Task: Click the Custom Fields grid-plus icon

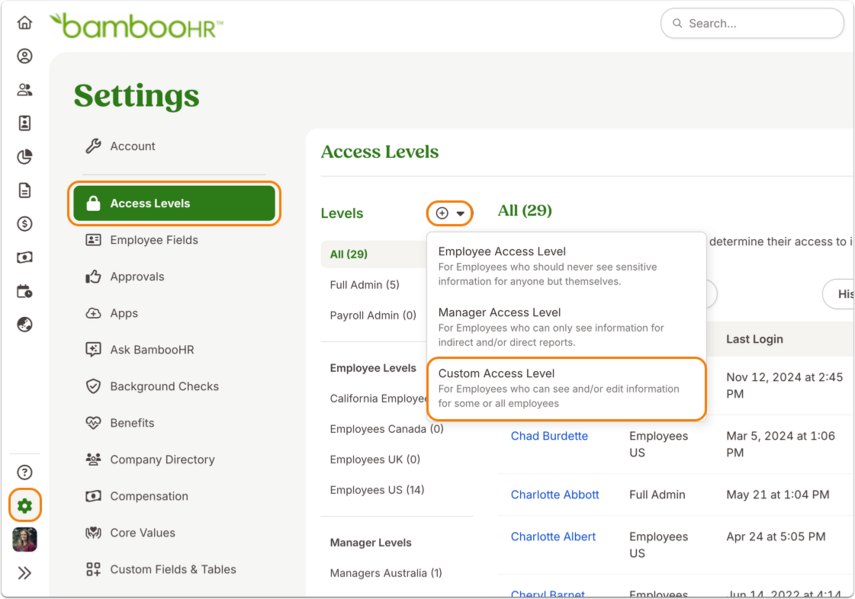Action: click(x=93, y=569)
